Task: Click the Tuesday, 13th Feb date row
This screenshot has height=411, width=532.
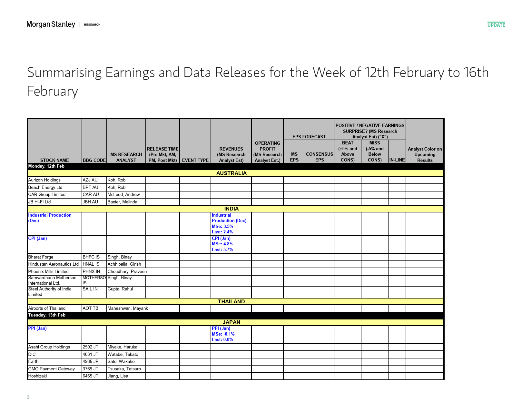Action: [235, 315]
